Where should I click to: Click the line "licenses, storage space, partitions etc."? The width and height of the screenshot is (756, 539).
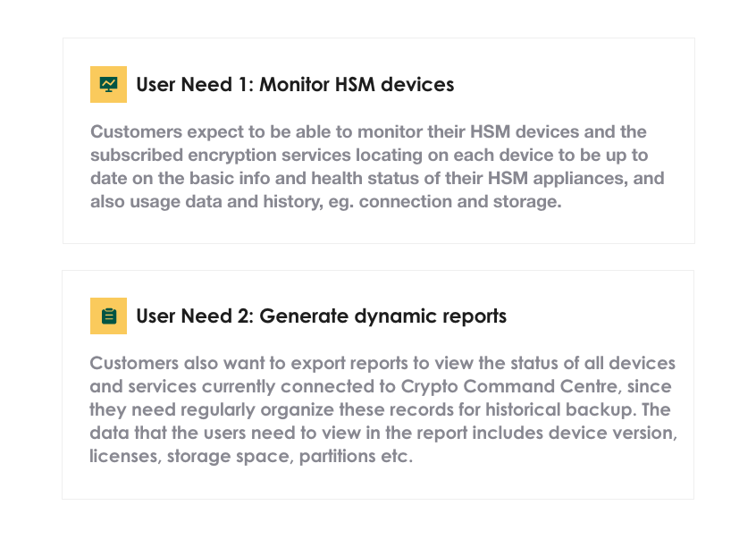pyautogui.click(x=251, y=456)
